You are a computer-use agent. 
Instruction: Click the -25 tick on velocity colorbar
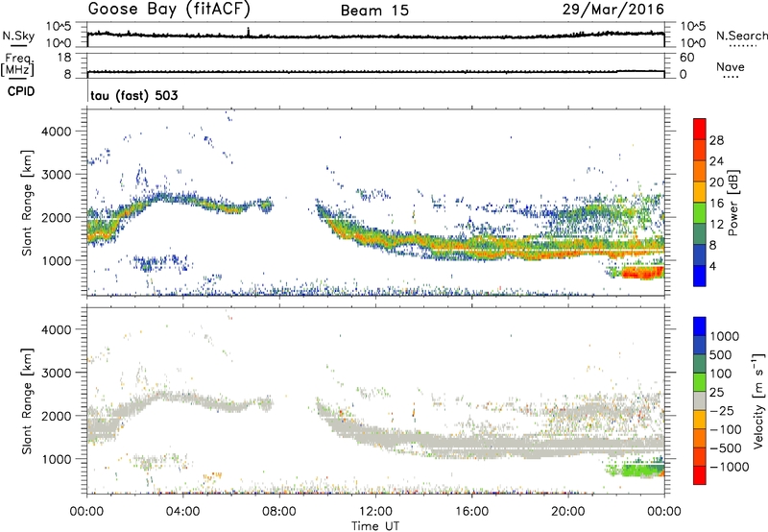point(722,410)
